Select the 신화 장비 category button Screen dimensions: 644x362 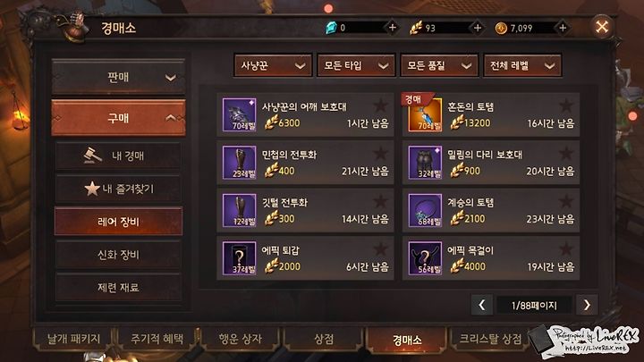118,255
